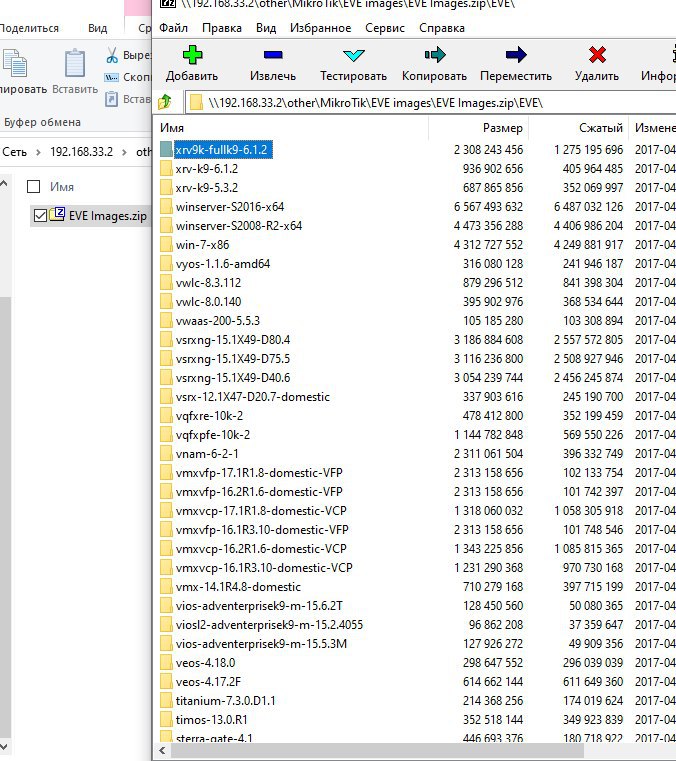
Task: Click folder icon of titanium-7.3.0.D1.1
Action: (x=166, y=701)
